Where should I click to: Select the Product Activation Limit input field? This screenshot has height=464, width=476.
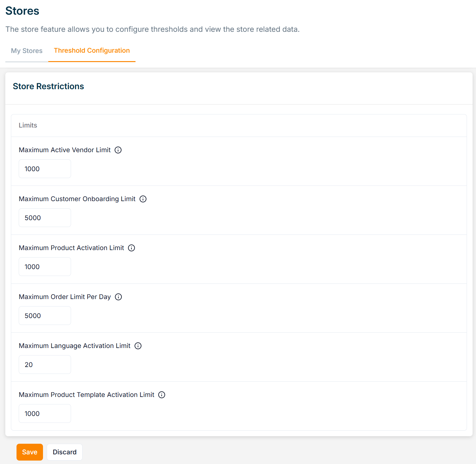45,267
